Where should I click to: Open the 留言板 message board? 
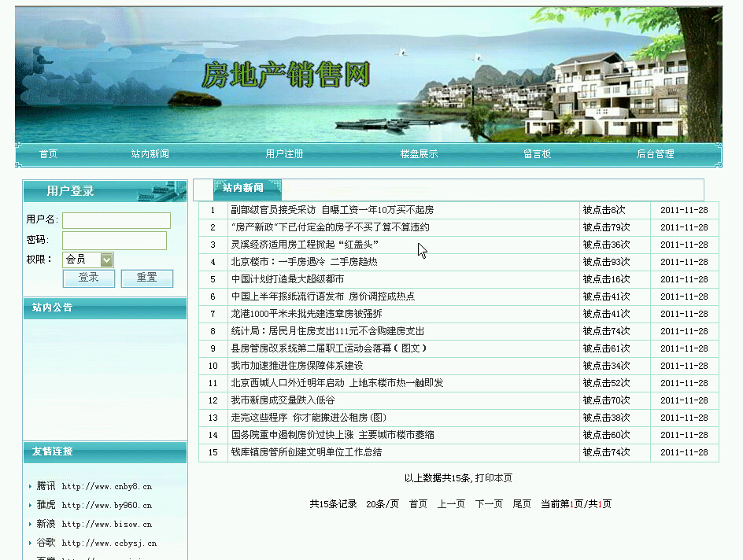click(538, 154)
